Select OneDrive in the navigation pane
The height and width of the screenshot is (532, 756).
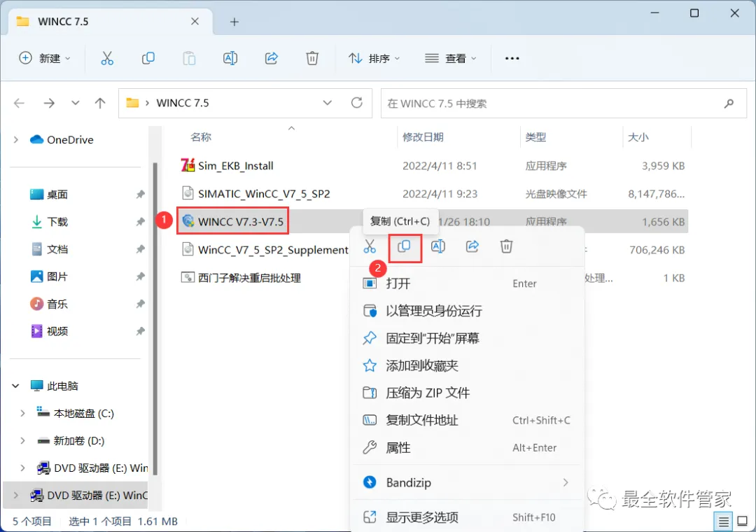coord(62,140)
